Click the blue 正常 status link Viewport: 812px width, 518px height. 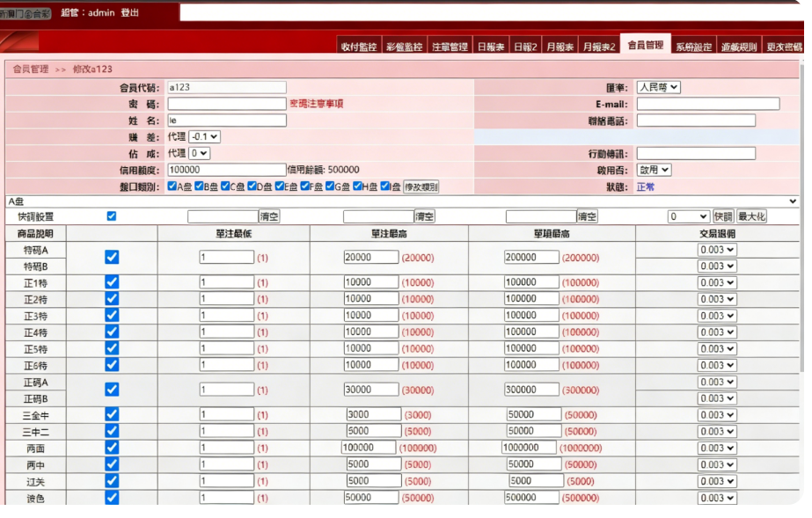pyautogui.click(x=645, y=186)
